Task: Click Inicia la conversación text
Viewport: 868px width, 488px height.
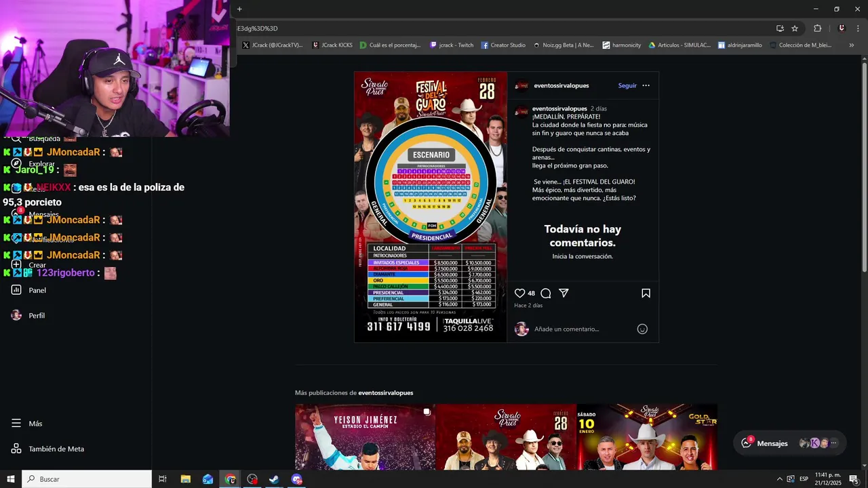Action: [x=583, y=256]
